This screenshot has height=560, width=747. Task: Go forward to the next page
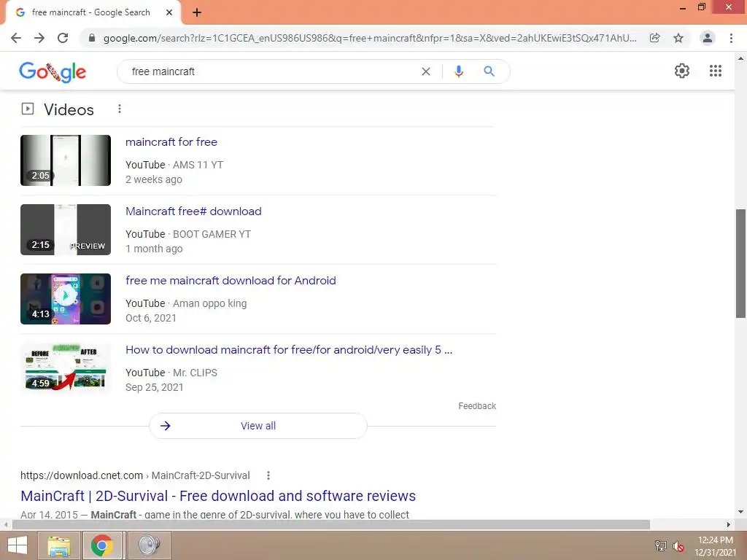pyautogui.click(x=39, y=38)
